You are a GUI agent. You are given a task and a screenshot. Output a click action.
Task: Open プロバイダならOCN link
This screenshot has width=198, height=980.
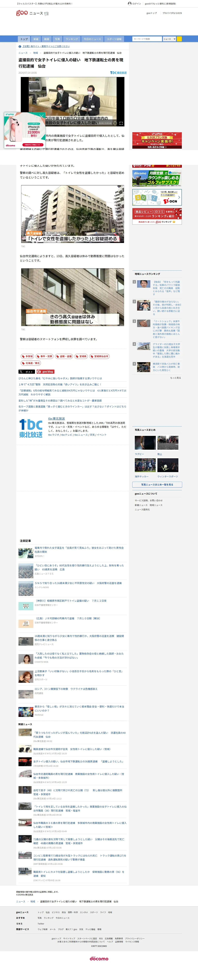click(x=172, y=13)
